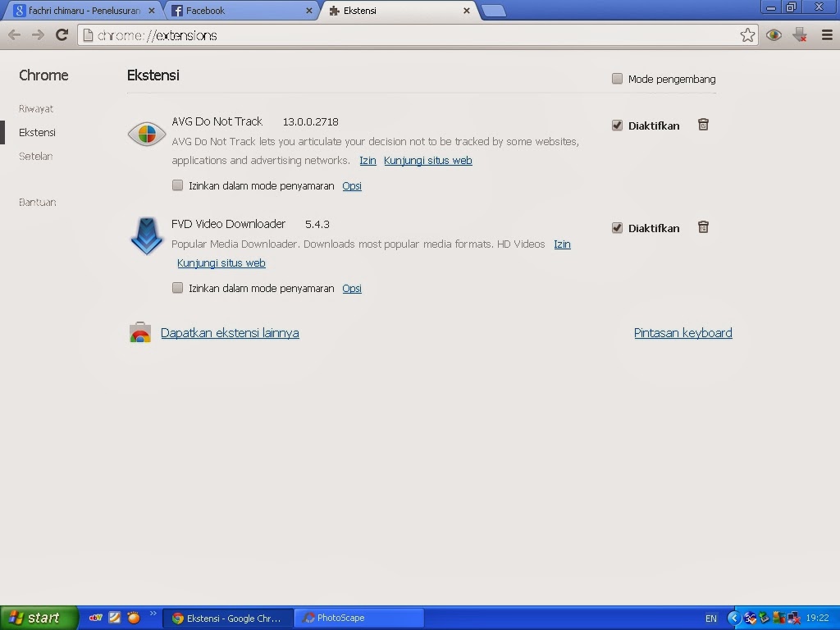Reload the page with the refresh icon
Image resolution: width=840 pixels, height=630 pixels.
coord(62,34)
